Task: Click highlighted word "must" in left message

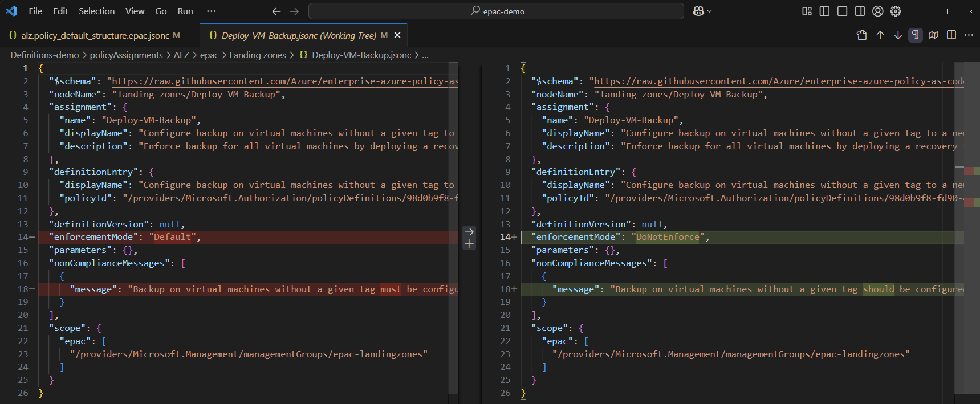Action: [x=391, y=289]
